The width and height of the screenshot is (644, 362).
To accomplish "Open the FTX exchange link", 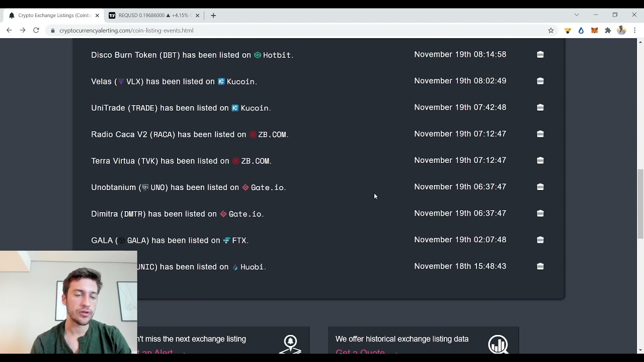I will (239, 240).
